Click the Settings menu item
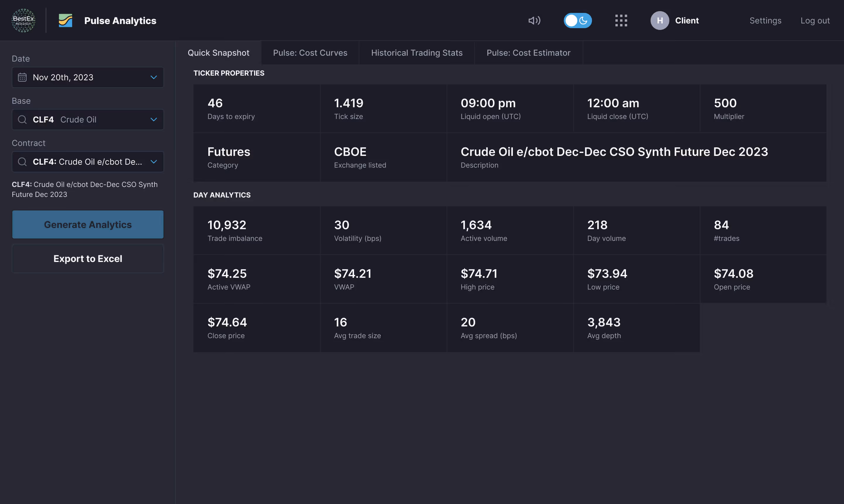The height and width of the screenshot is (504, 844). coord(765,21)
